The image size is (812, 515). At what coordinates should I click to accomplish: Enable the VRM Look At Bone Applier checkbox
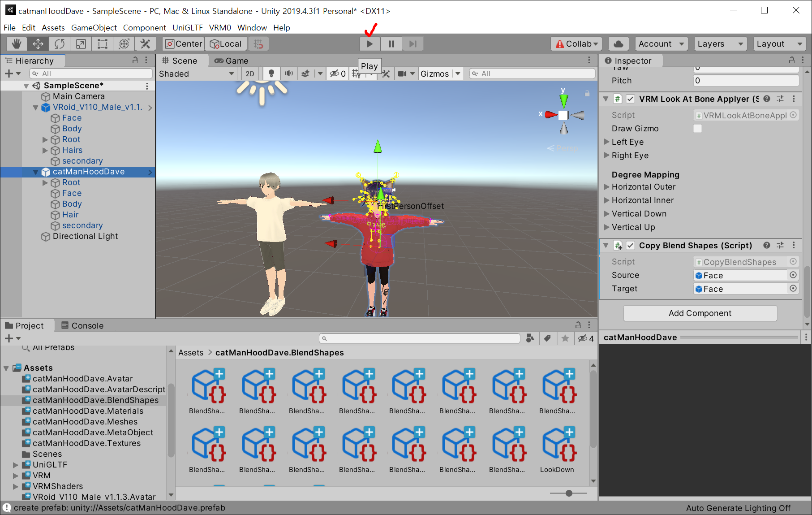coord(630,99)
